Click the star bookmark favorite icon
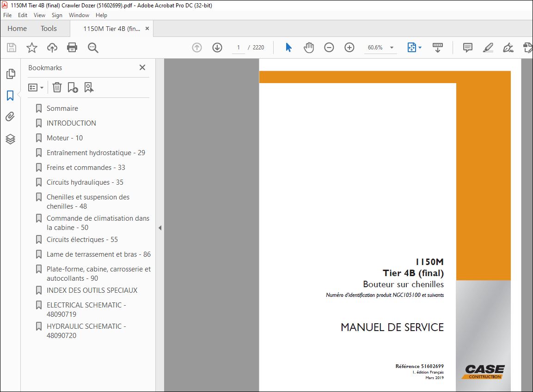 32,48
